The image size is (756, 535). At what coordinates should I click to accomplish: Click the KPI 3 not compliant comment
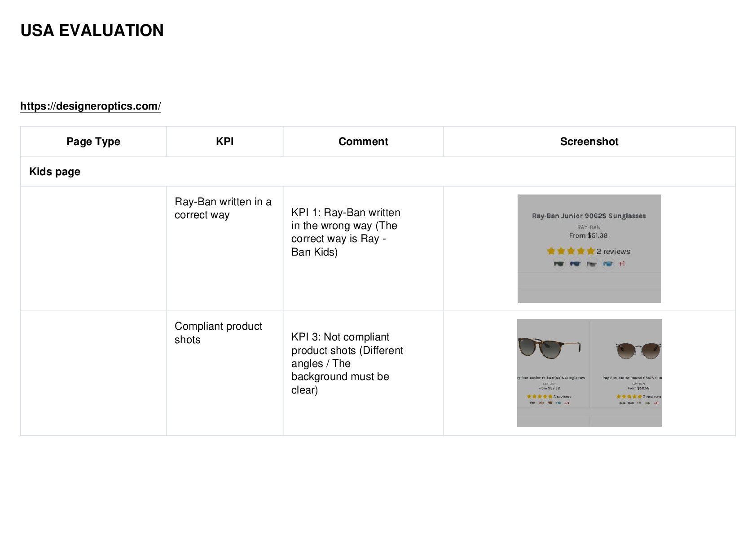347,363
